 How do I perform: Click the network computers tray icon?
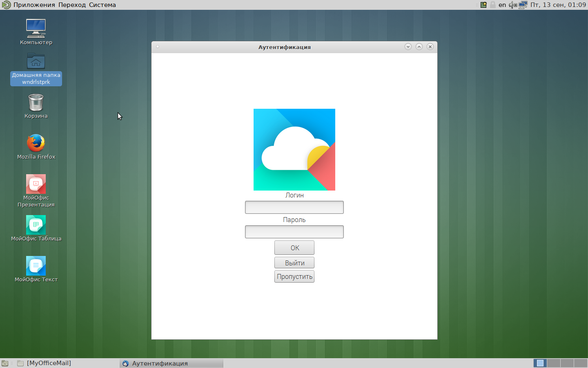523,5
